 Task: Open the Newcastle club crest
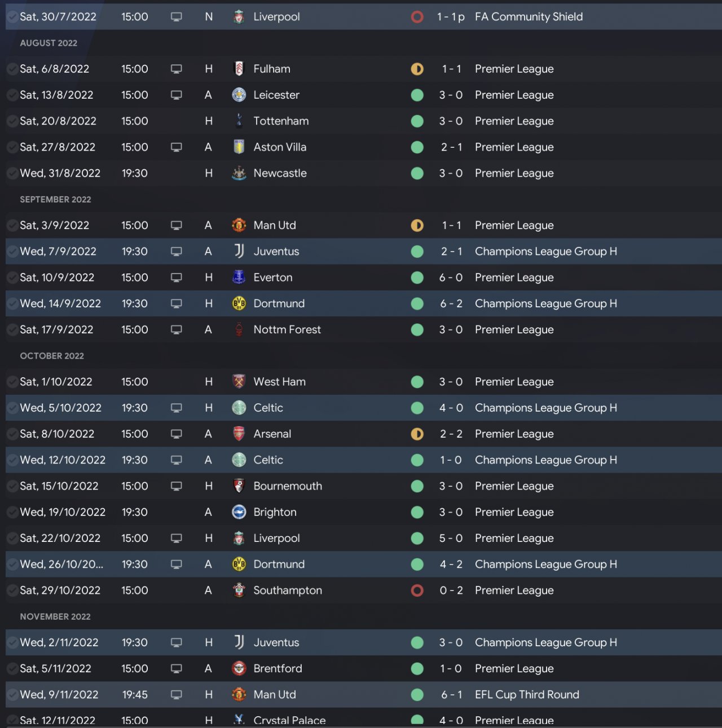click(x=239, y=173)
